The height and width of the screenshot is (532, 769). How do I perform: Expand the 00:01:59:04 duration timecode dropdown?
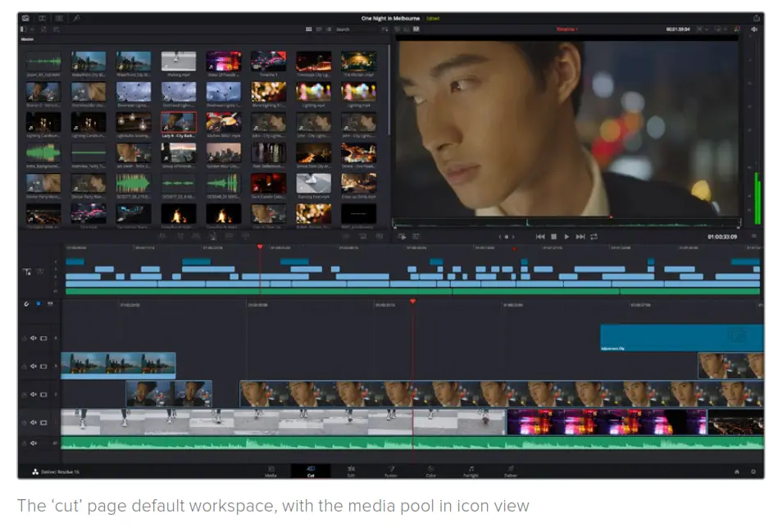tap(680, 29)
